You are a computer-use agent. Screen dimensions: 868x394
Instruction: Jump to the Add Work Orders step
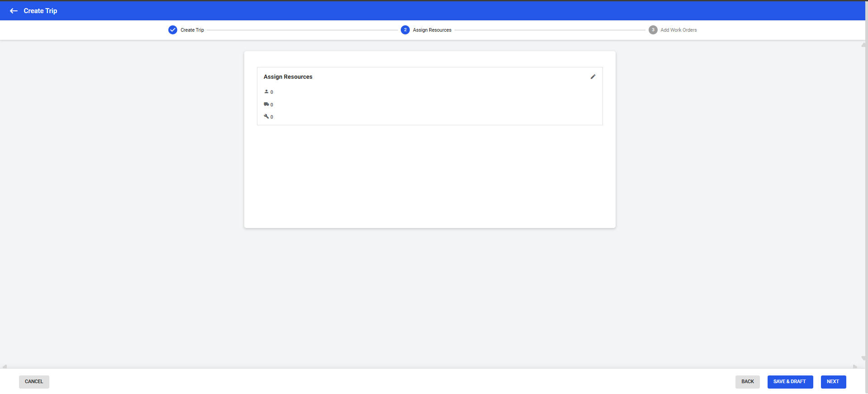click(678, 30)
